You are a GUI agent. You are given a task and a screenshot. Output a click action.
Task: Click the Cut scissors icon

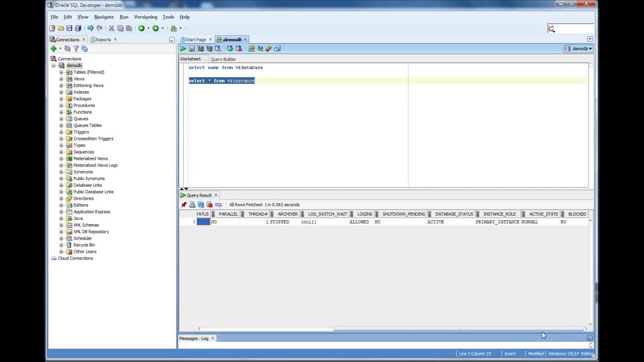click(x=111, y=28)
